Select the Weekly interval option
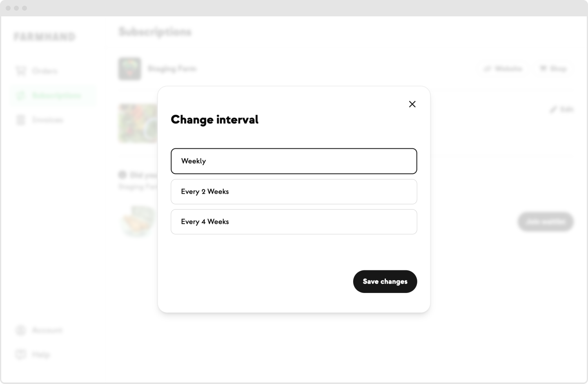The image size is (588, 384). pyautogui.click(x=294, y=161)
